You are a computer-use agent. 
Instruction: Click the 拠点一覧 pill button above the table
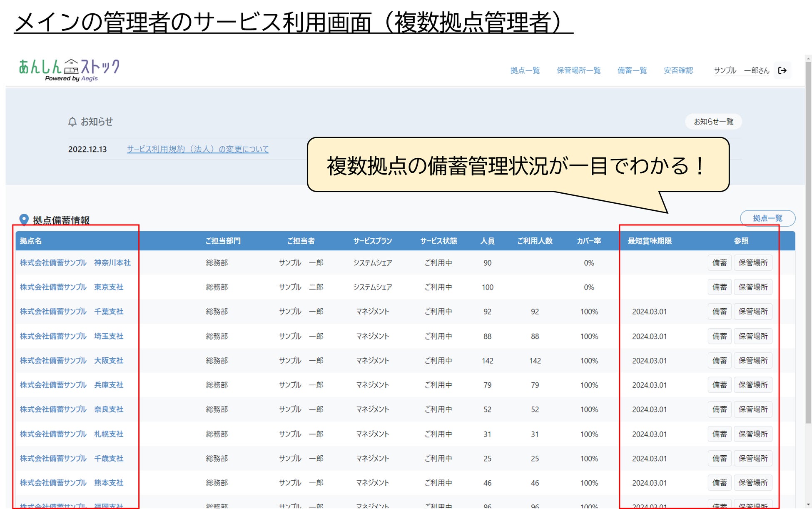pyautogui.click(x=767, y=218)
